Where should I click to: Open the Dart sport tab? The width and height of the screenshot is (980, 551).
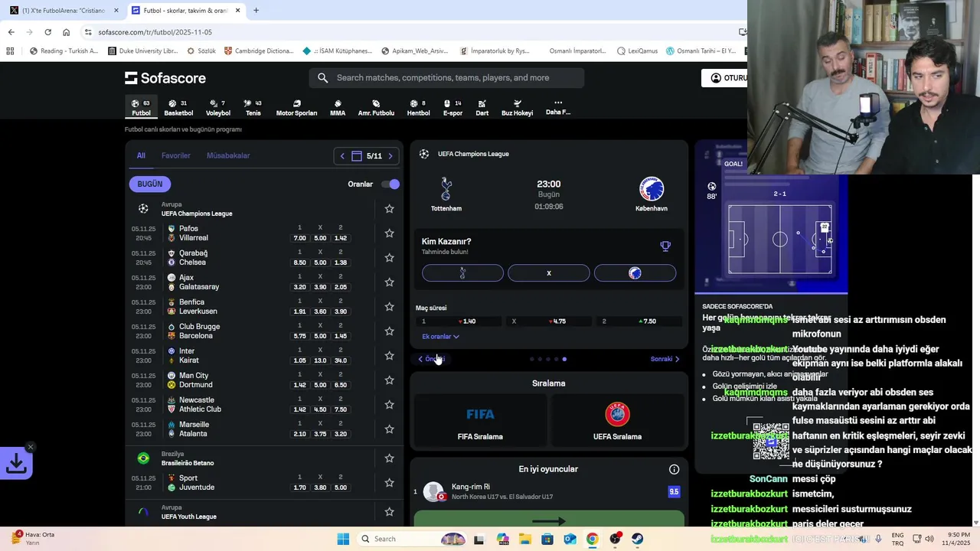[482, 108]
